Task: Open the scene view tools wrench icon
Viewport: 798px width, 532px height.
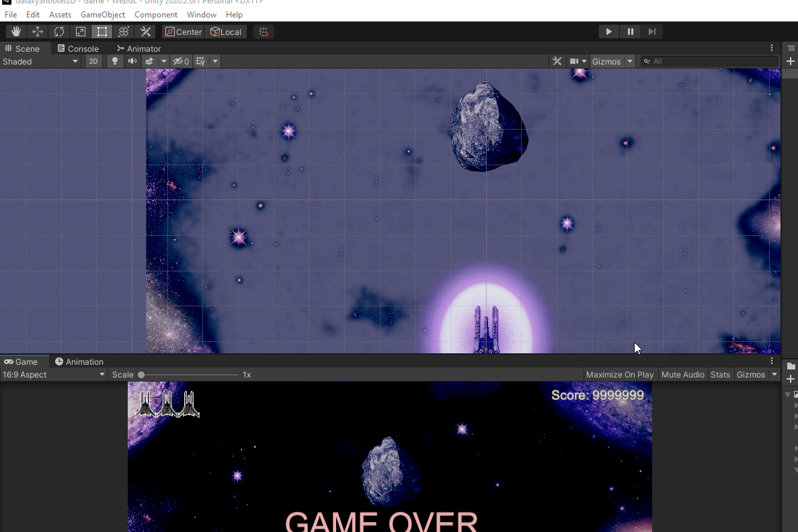Action: point(557,62)
